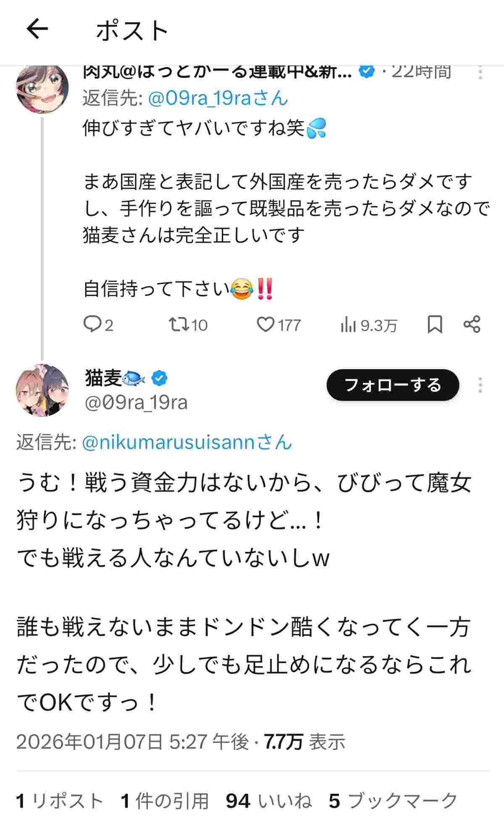The width and height of the screenshot is (504, 824).
Task: View 猫麦 profile avatar
Action: pyautogui.click(x=42, y=390)
